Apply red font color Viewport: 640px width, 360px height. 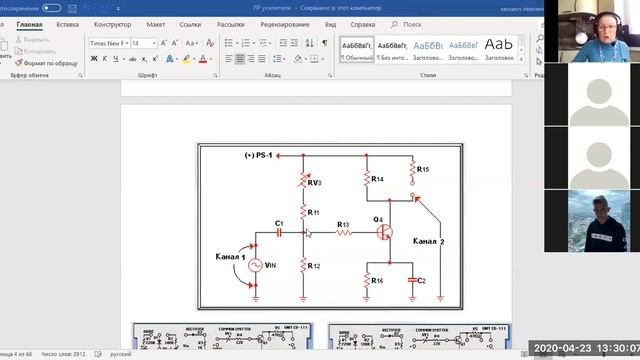pos(203,59)
